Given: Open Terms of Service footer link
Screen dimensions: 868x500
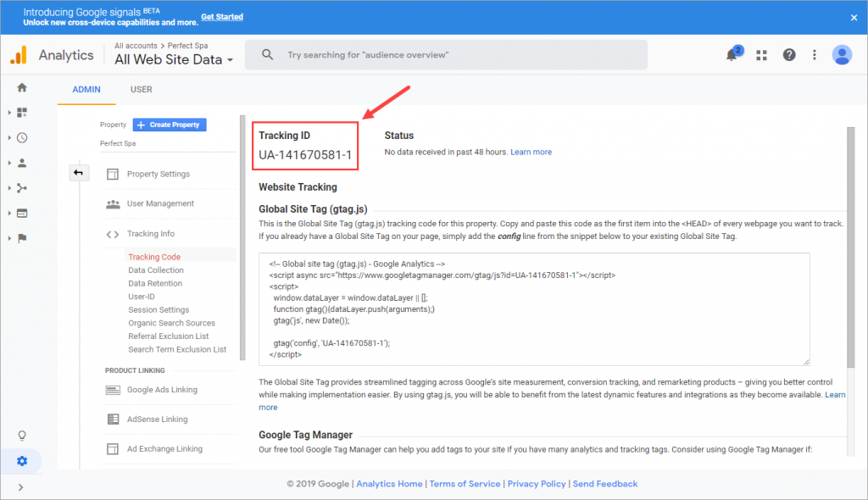Looking at the screenshot, I should click(465, 484).
